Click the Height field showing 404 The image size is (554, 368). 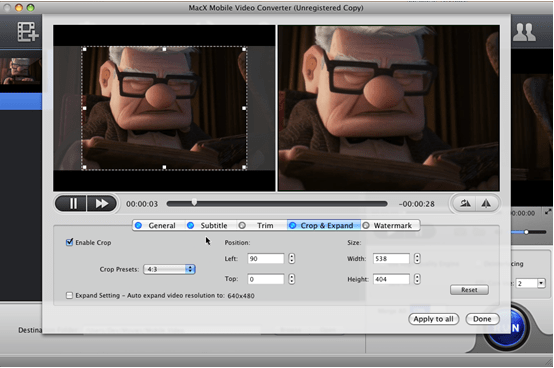[391, 279]
